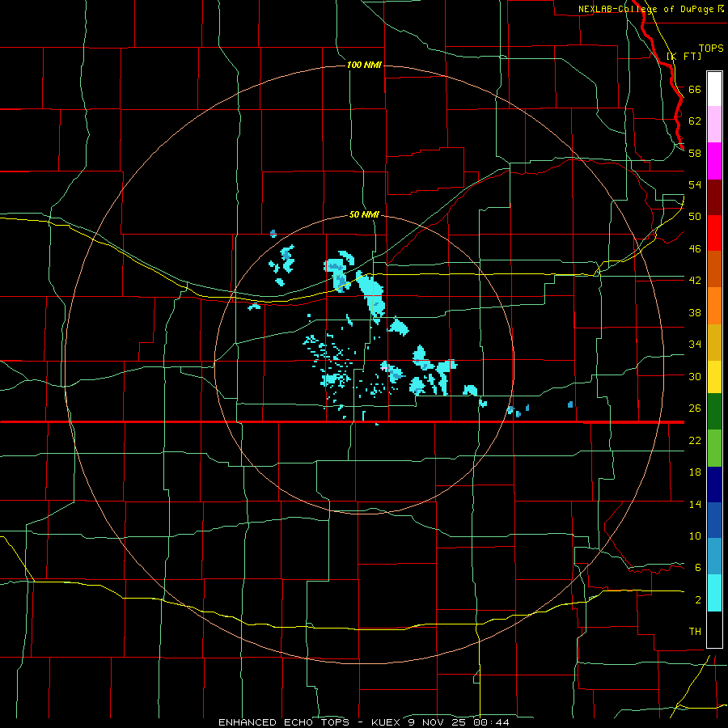Click the 38 legend value

click(x=695, y=312)
